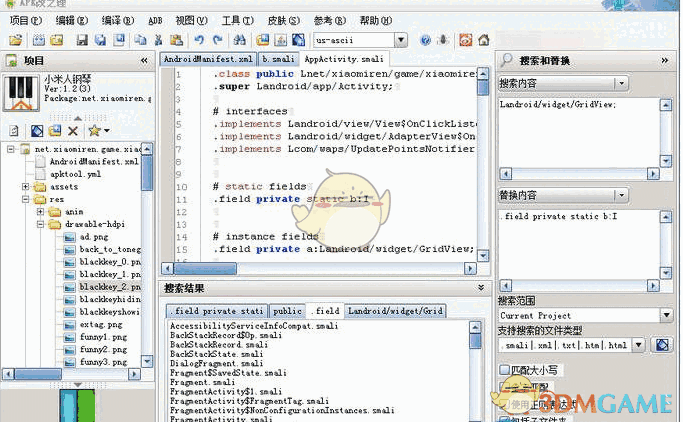
Task: Click the refresh page icon in project panel
Action: [x=14, y=131]
